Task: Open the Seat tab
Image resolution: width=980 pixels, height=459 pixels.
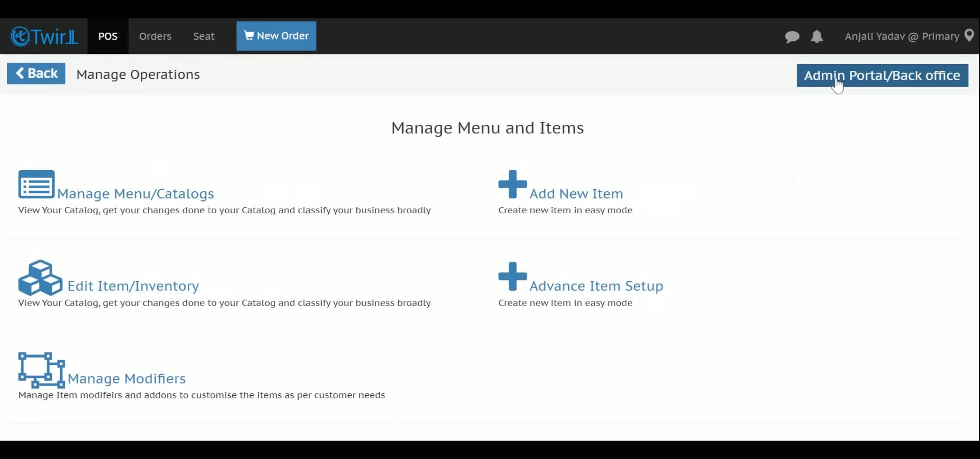Action: pyautogui.click(x=204, y=36)
